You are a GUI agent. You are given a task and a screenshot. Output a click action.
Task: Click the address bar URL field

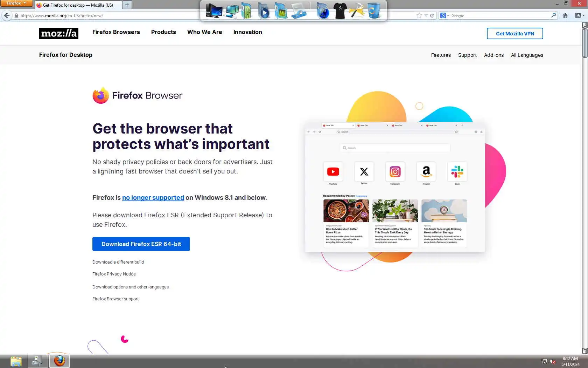(217, 15)
